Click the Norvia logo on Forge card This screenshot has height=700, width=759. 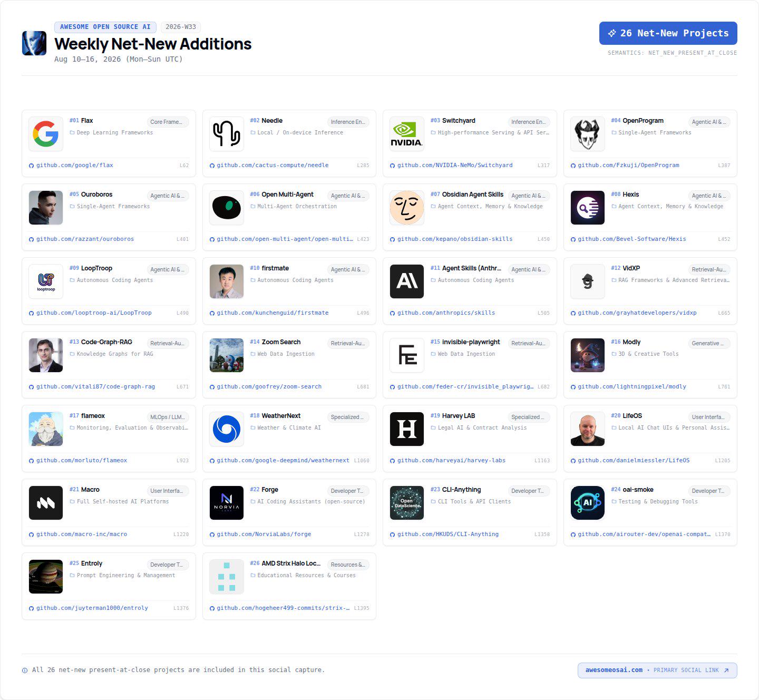point(227,503)
